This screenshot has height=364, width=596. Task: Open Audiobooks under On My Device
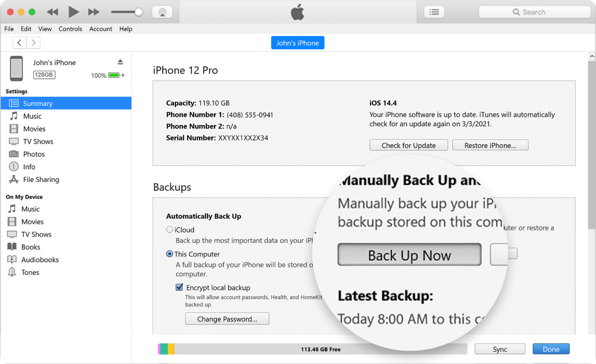click(40, 260)
